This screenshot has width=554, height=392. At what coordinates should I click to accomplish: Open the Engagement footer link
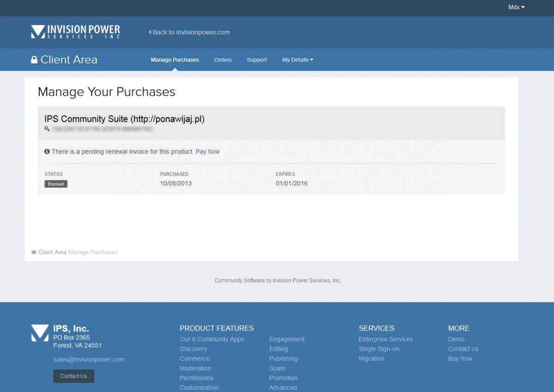pos(287,339)
